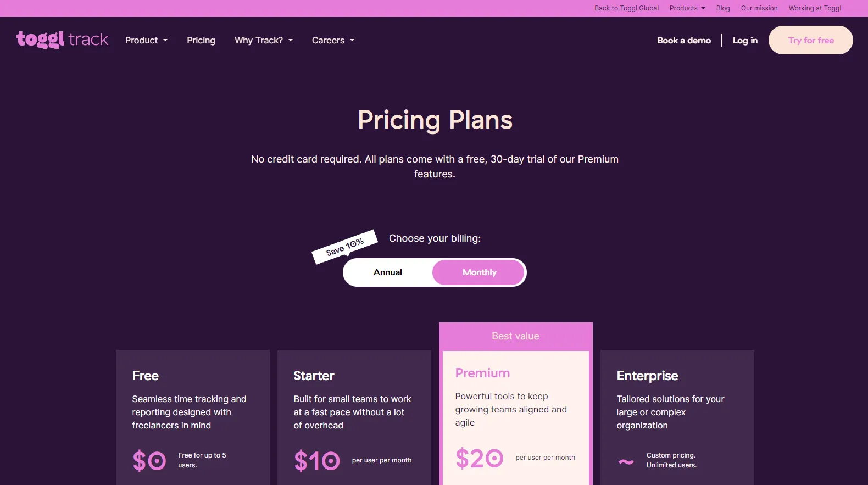The height and width of the screenshot is (485, 868).
Task: Go to the Pricing page
Action: (x=201, y=40)
